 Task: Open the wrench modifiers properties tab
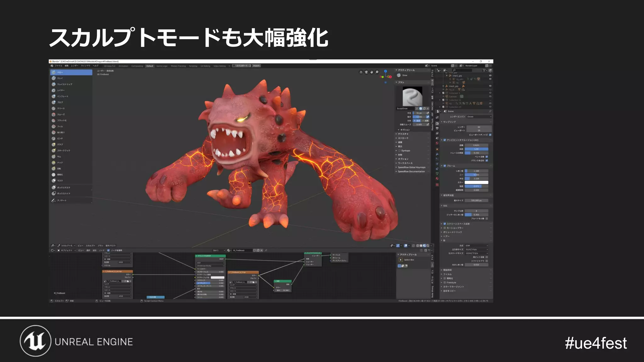[x=437, y=154]
